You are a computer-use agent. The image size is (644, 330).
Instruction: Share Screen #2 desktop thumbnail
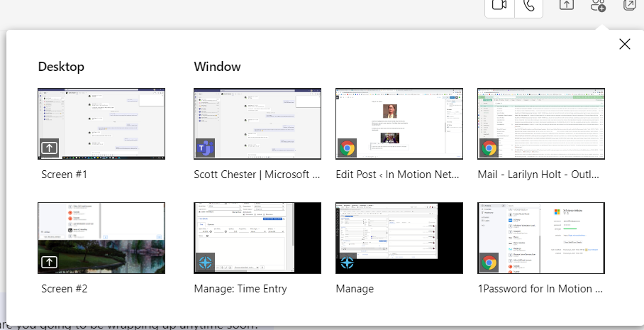(x=101, y=238)
